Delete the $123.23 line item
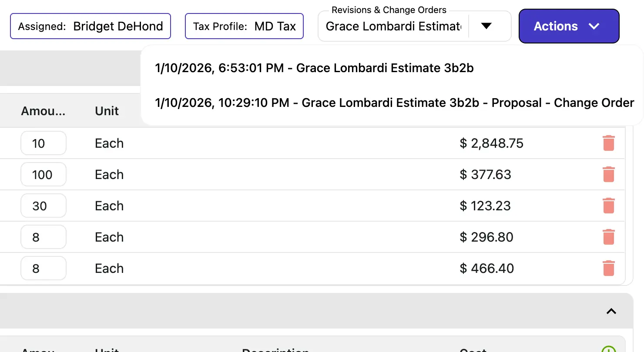This screenshot has width=644, height=352. (609, 206)
